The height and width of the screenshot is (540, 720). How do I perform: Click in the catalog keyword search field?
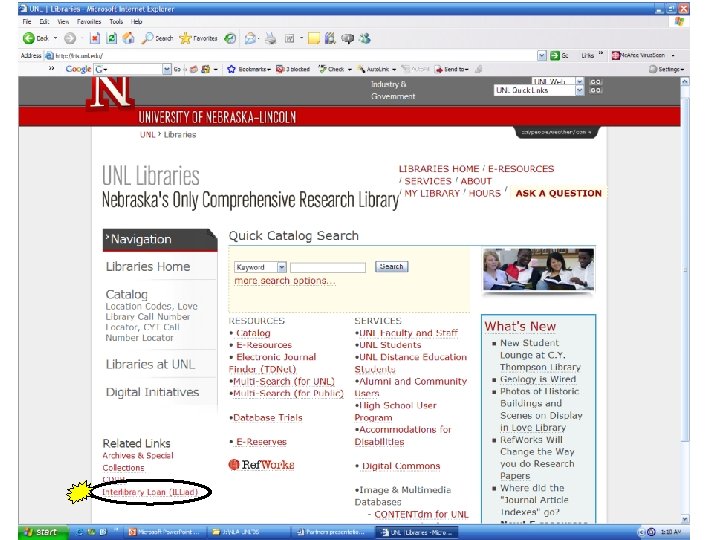click(328, 267)
